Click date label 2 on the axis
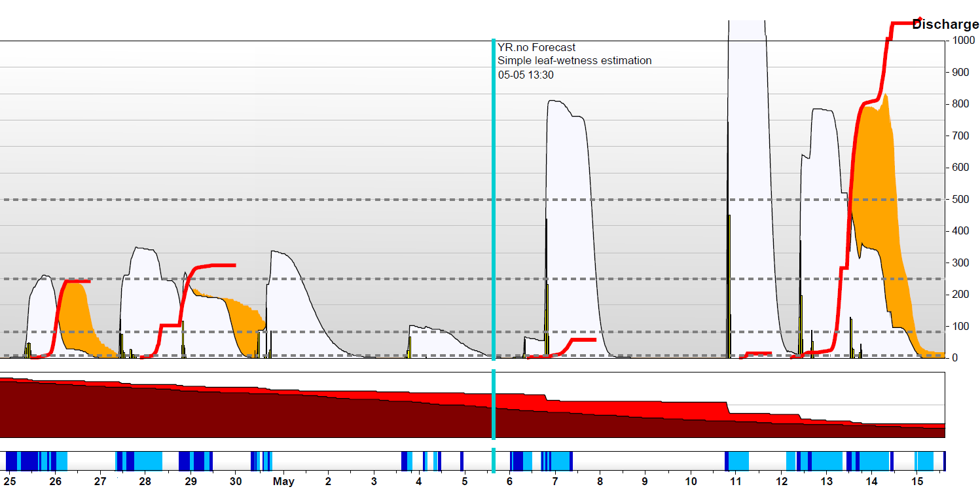The width and height of the screenshot is (980, 491). 327,482
